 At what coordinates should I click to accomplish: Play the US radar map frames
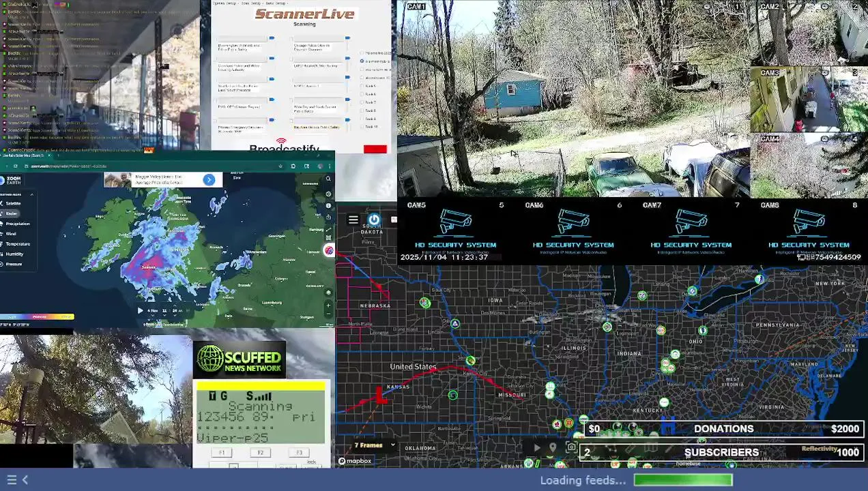click(536, 447)
